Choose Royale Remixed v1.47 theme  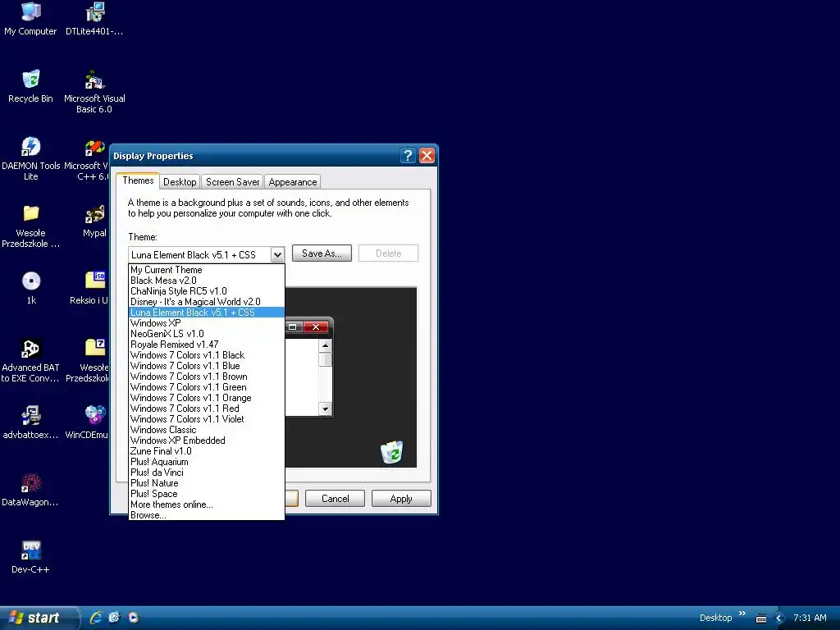[207, 345]
